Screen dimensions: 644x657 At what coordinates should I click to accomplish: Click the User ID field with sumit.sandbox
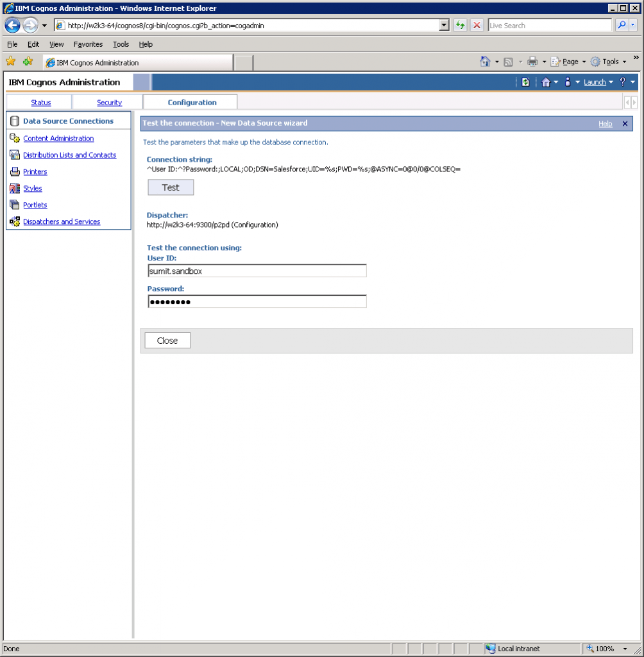pos(257,271)
